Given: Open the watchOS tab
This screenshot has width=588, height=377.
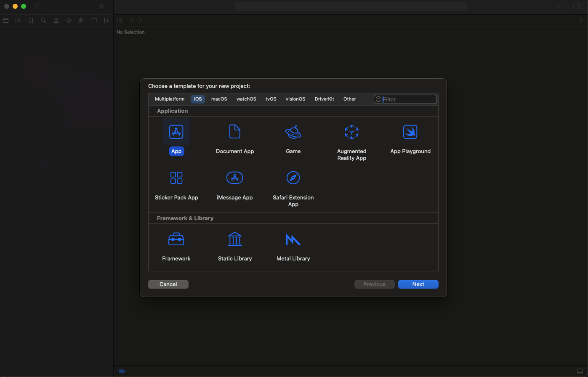Looking at the screenshot, I should coord(246,99).
